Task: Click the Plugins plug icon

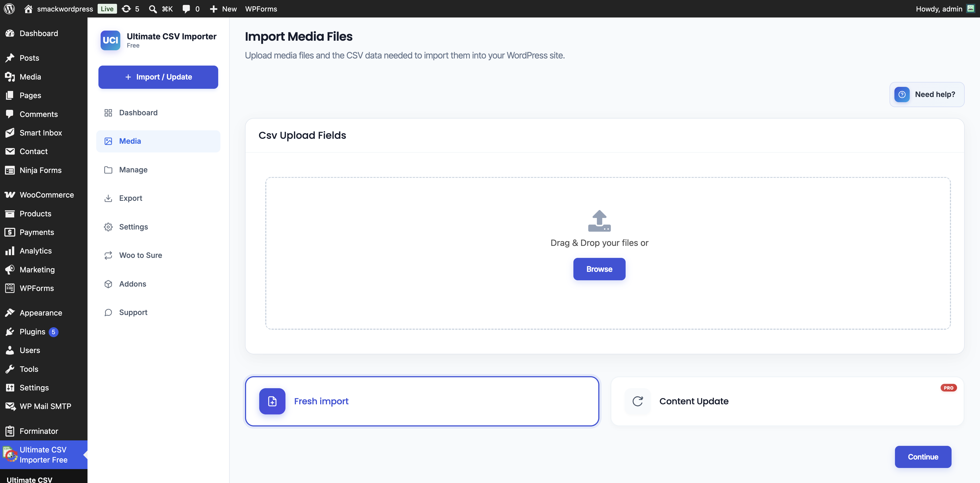Action: coord(10,331)
